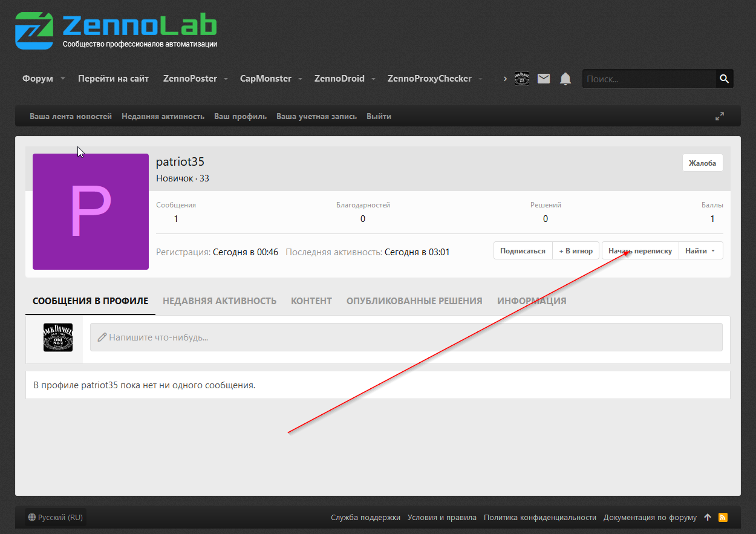Click the Жалоба report button

click(x=702, y=163)
